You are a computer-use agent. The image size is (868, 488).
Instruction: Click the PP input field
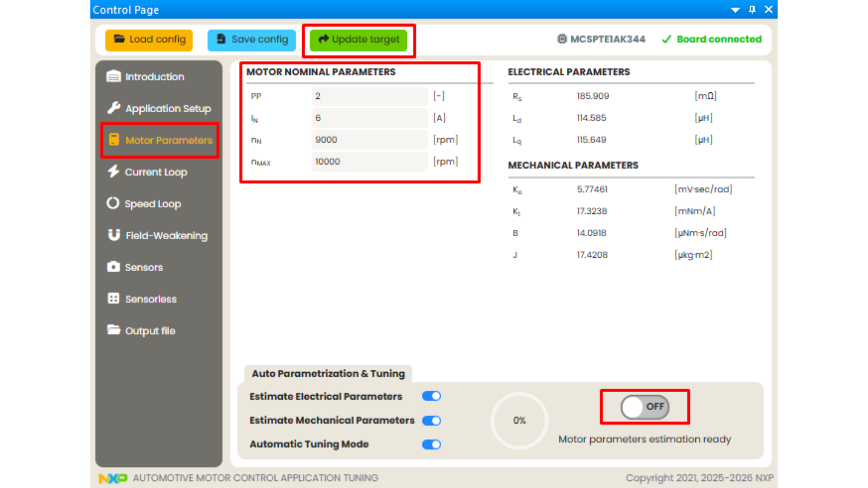(x=370, y=96)
